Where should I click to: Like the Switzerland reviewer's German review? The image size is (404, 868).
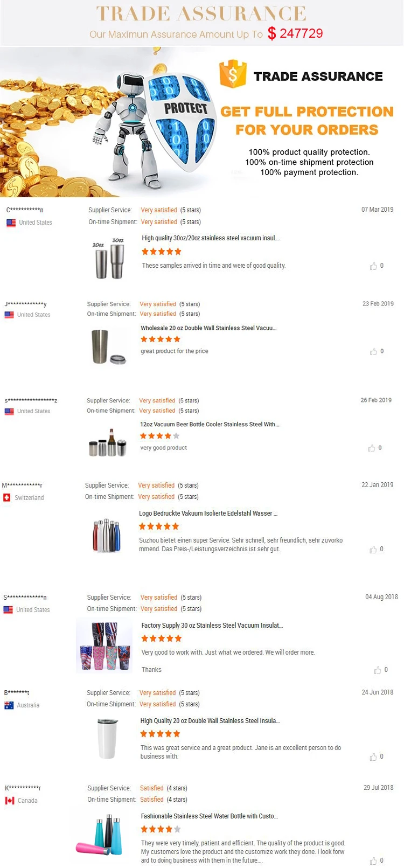click(x=373, y=550)
